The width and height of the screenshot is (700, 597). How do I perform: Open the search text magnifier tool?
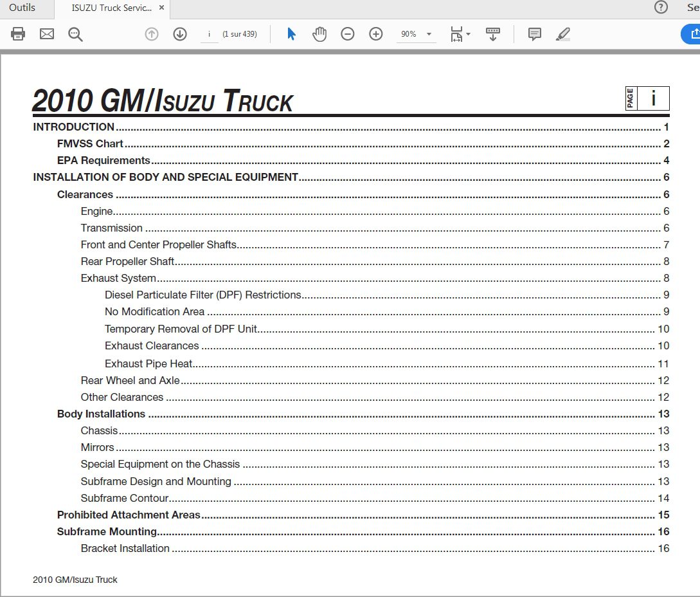[x=75, y=34]
